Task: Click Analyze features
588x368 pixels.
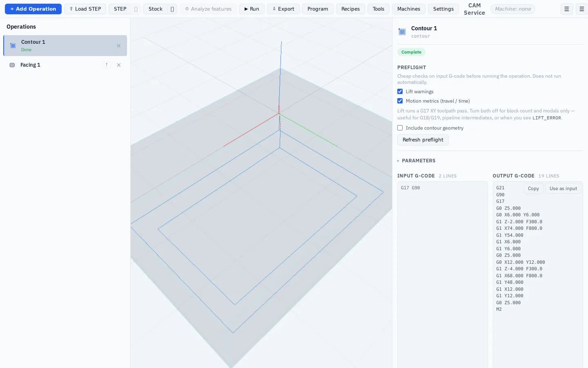Action: click(x=208, y=9)
